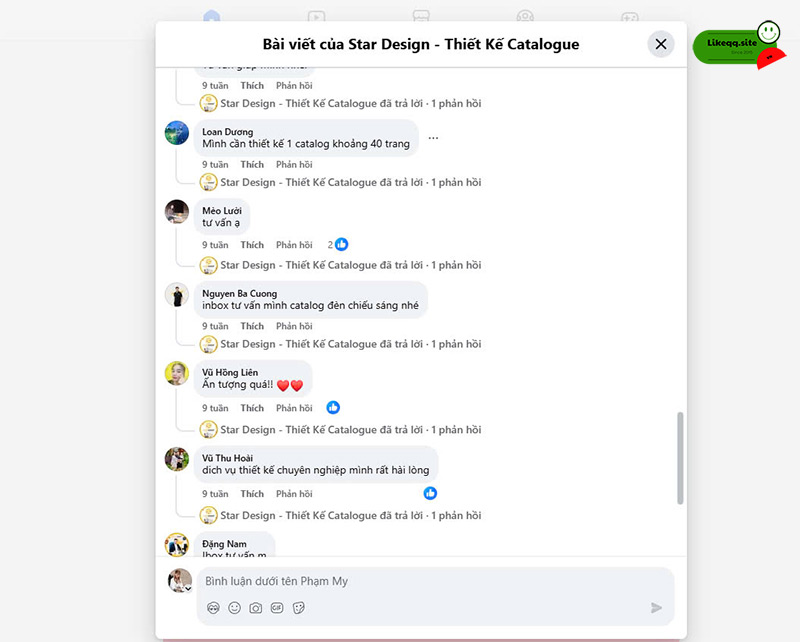Open timestamp '9 tuần' on Nguyen Ba Cuong comment
This screenshot has height=642, width=800.
(x=215, y=326)
